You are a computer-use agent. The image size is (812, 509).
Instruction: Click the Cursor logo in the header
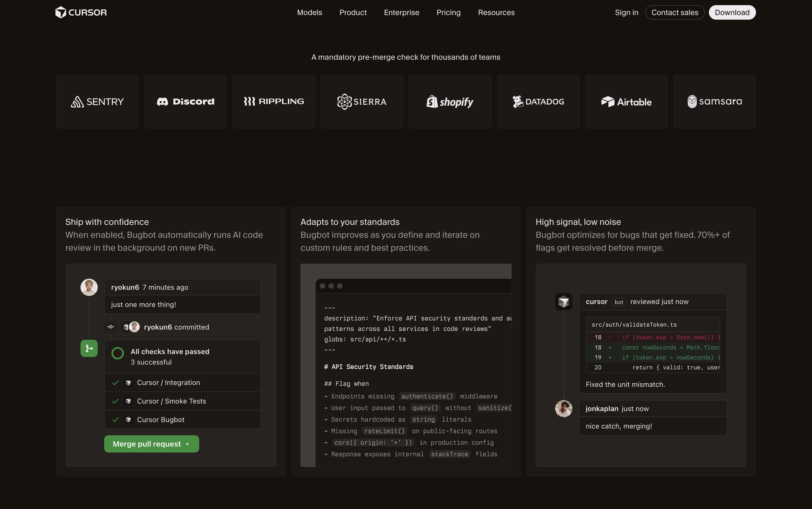tap(81, 12)
